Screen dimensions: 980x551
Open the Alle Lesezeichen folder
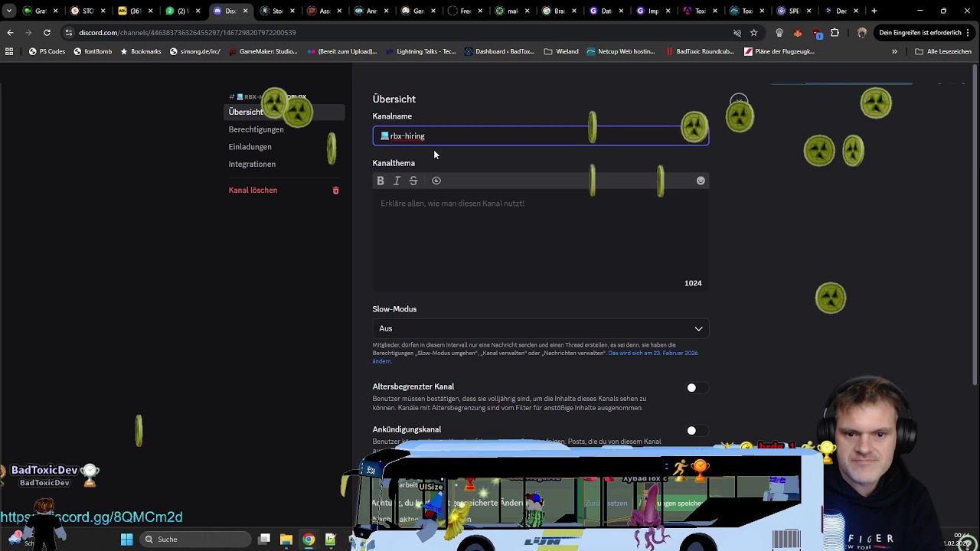pyautogui.click(x=943, y=51)
